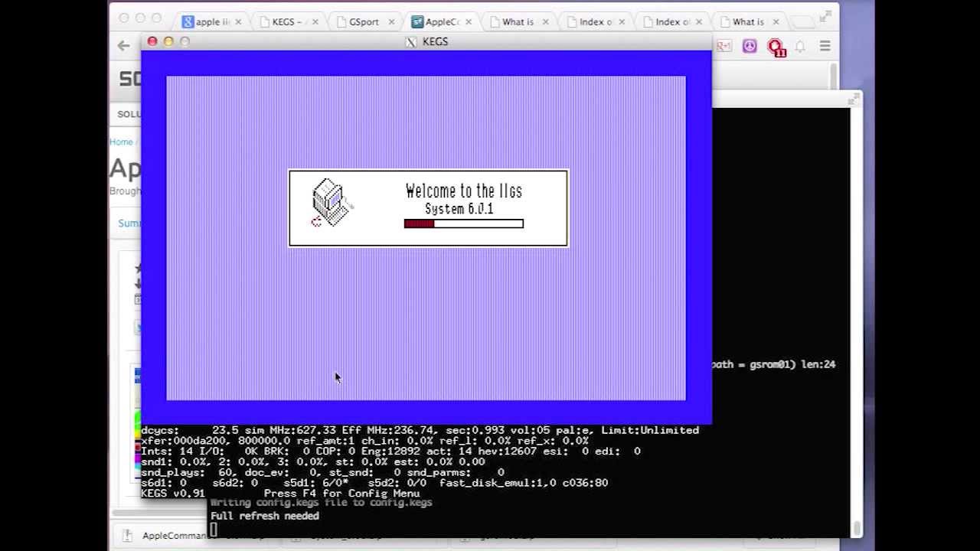
Task: Close the GSport browser tab
Action: pos(391,22)
